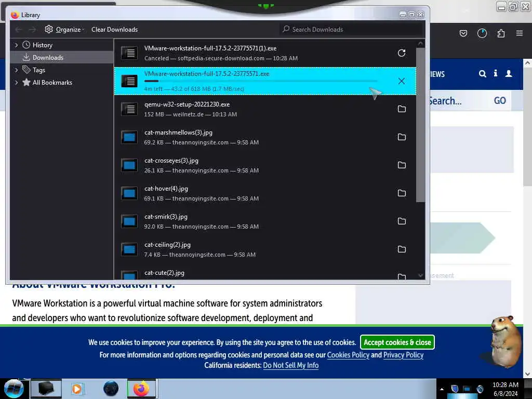
Task: Click the browser page scroll-up arrow
Action: tap(527, 63)
